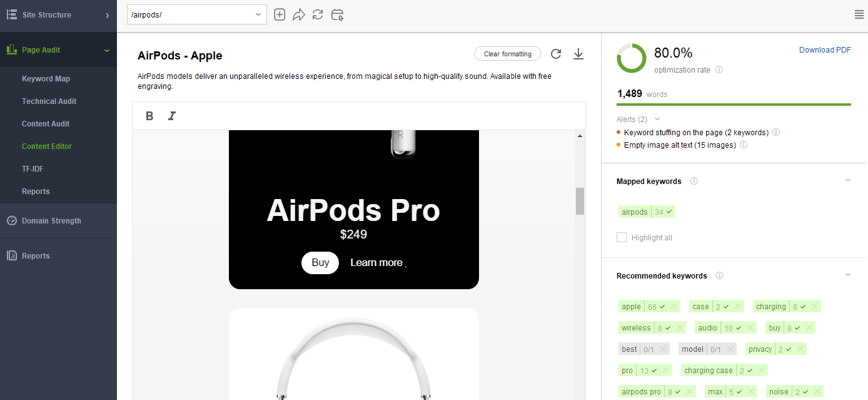The height and width of the screenshot is (400, 868).
Task: Click the $249 price text
Action: pyautogui.click(x=353, y=235)
